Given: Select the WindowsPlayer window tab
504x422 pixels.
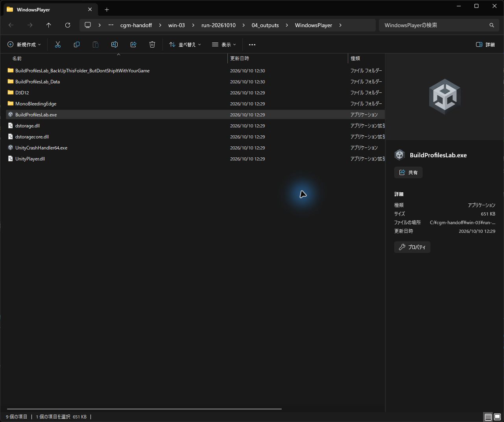Looking at the screenshot, I should (50, 9).
